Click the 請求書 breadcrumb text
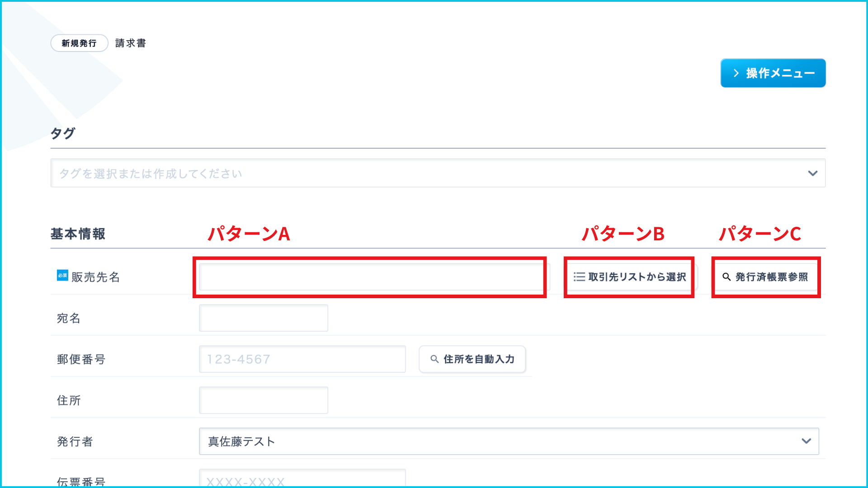This screenshot has height=488, width=868. point(131,43)
